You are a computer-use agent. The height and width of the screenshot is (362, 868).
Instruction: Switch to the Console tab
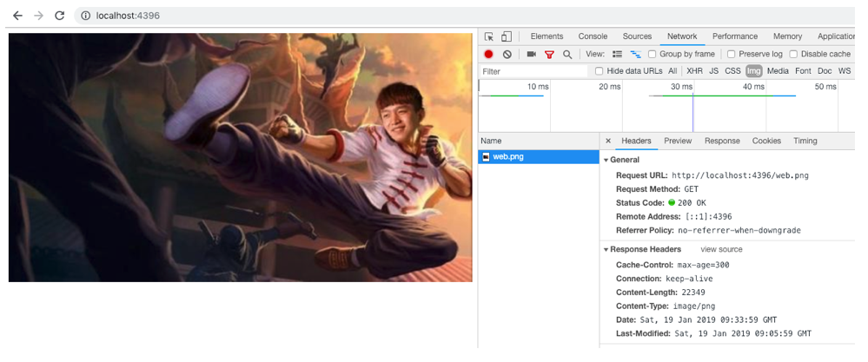coord(593,36)
